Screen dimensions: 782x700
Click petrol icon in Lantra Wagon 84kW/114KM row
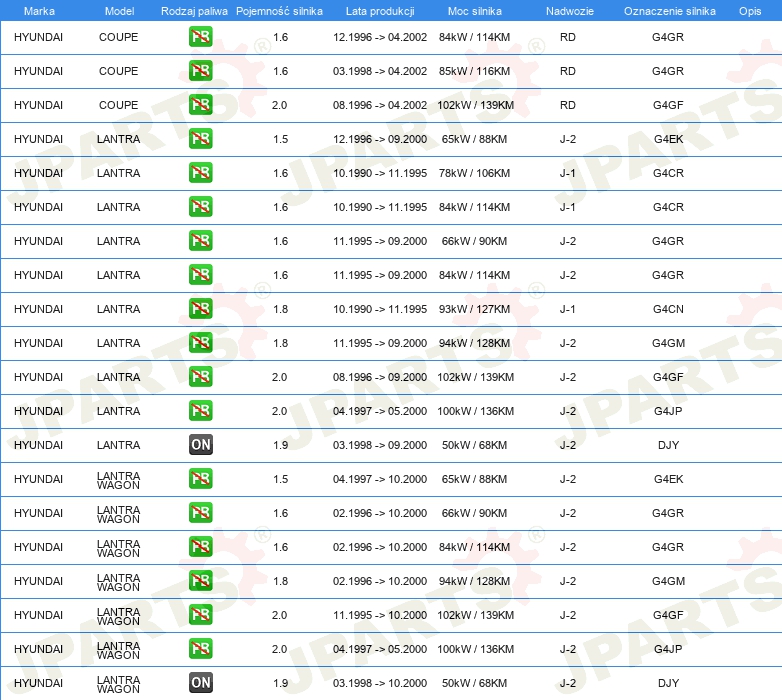[x=200, y=546]
